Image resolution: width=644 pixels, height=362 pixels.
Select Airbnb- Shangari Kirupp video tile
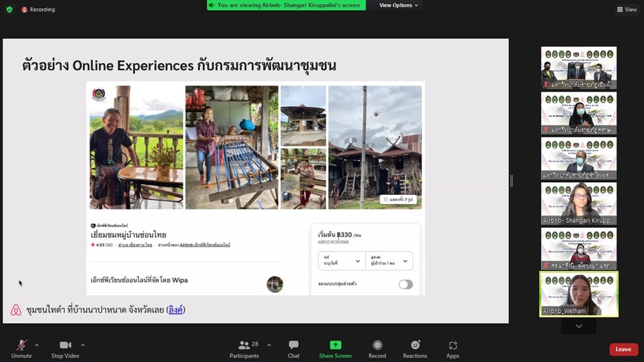(x=579, y=203)
